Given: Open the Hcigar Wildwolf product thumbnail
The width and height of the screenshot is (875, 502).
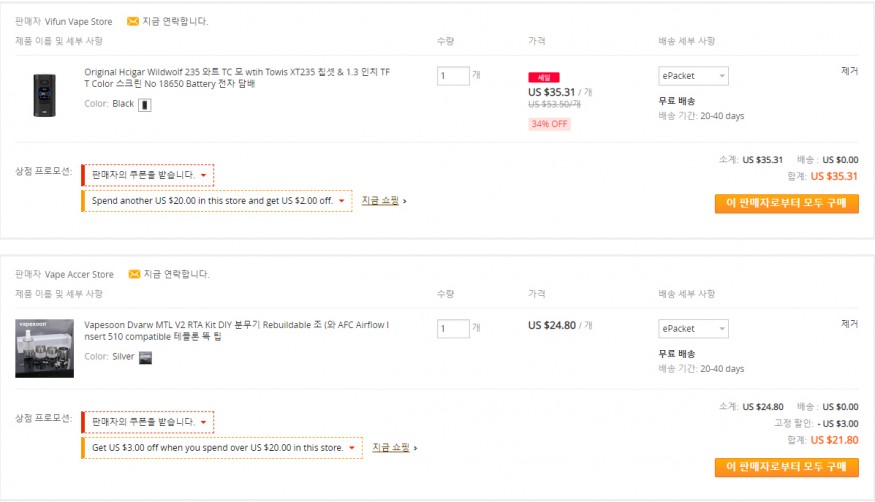Looking at the screenshot, I should click(x=44, y=94).
